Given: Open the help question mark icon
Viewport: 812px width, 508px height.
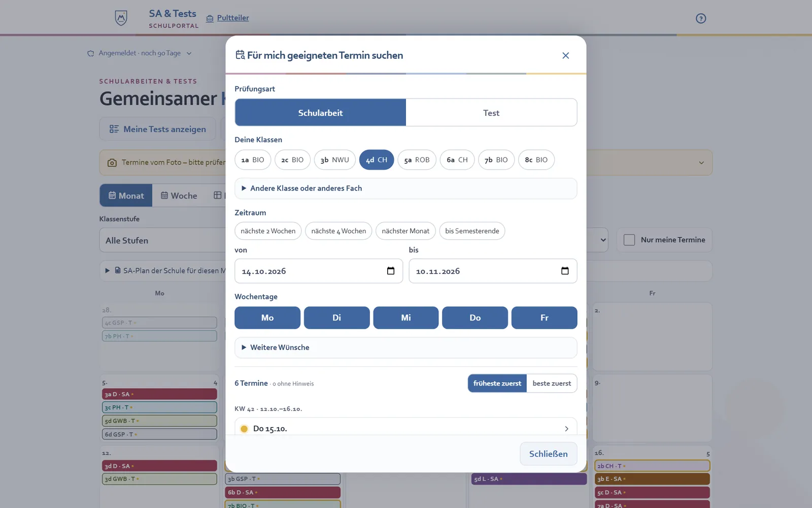Looking at the screenshot, I should 701,18.
